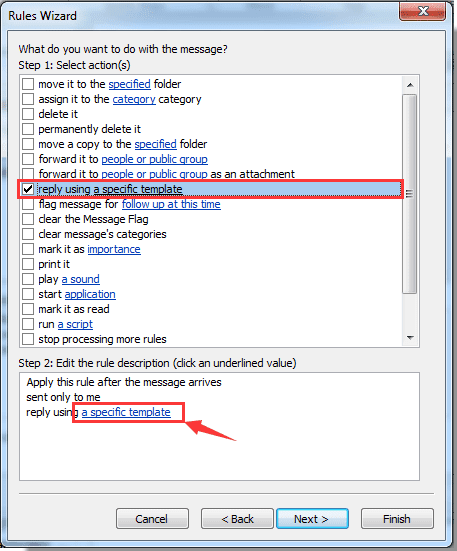Check 'clear the Message Flag' checkbox
Image resolution: width=457 pixels, height=551 pixels.
coord(28,219)
